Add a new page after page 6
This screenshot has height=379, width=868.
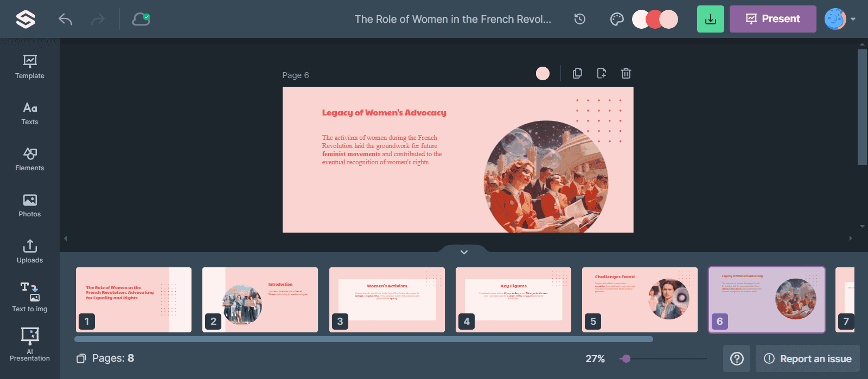click(x=602, y=73)
